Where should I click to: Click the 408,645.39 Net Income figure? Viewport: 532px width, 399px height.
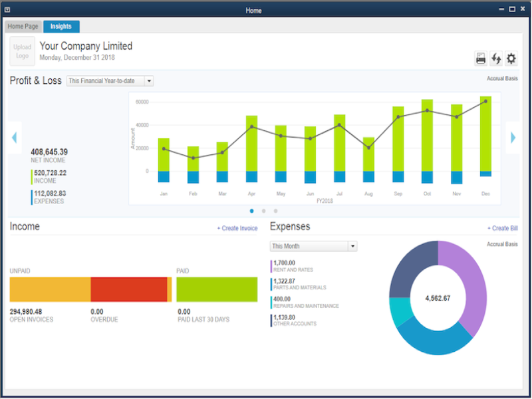pos(49,152)
